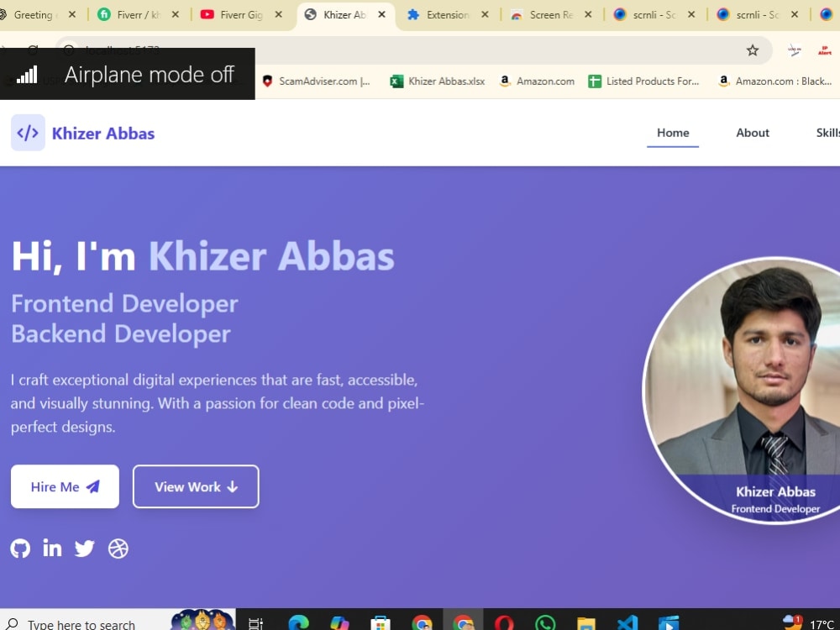Click the Frontend Developer caption on photo
840x630 pixels.
click(775, 508)
